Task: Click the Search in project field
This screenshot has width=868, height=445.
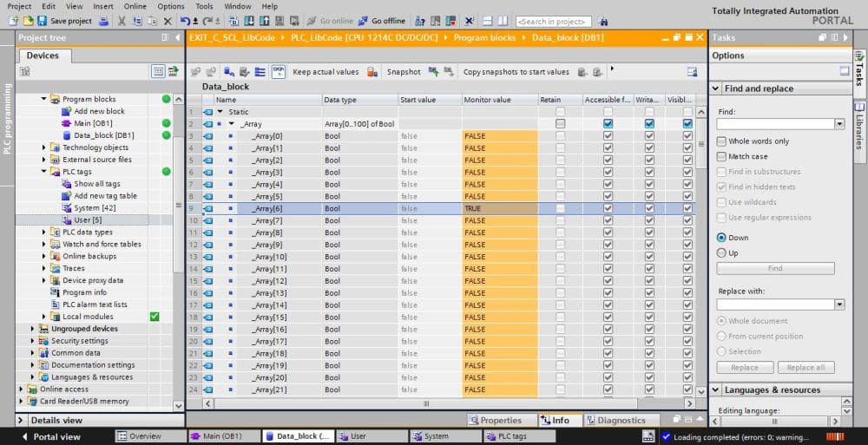Action: tap(554, 22)
